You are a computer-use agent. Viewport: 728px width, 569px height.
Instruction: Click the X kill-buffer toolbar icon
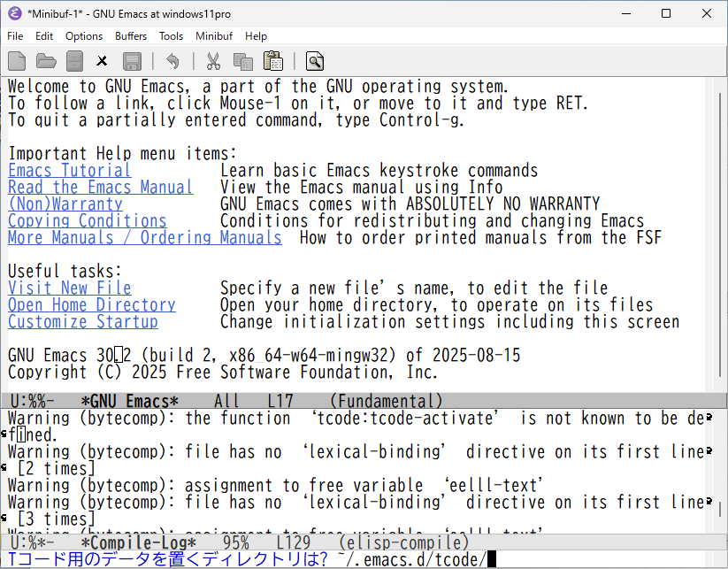102,61
